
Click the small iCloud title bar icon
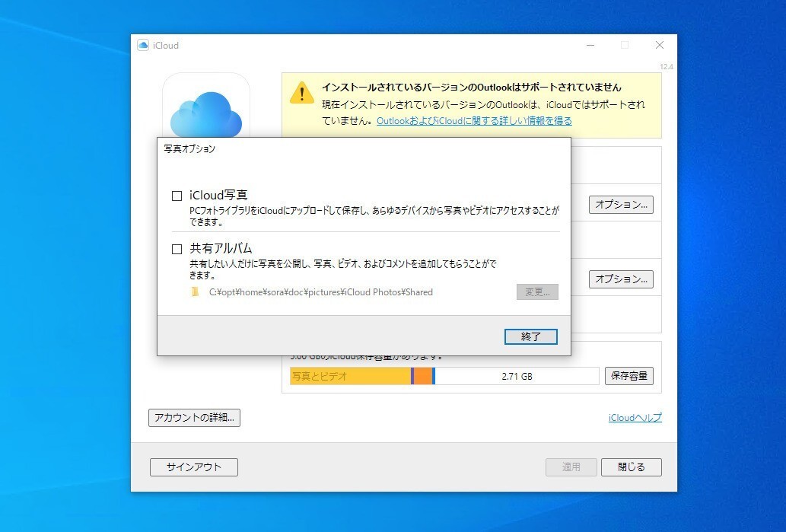pos(143,45)
